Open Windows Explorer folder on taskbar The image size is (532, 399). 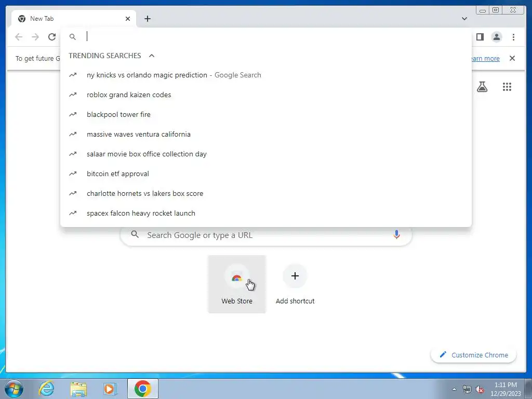pos(78,389)
